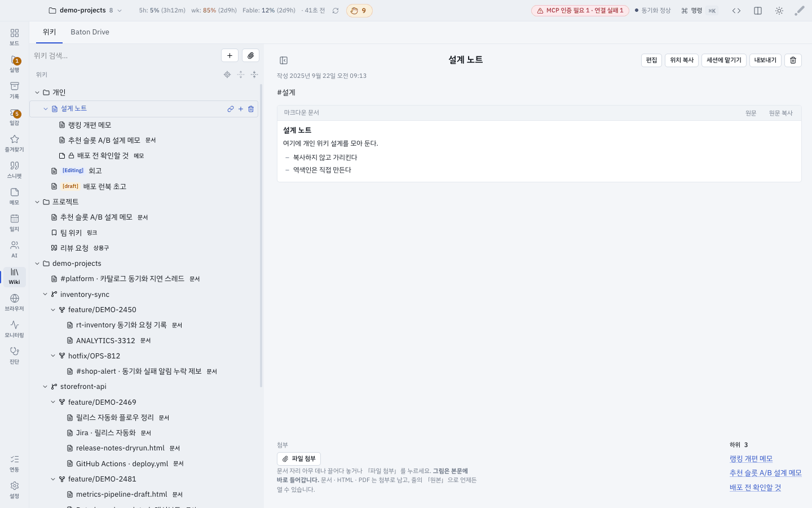Collapse the demo-projects folder in tree
The width and height of the screenshot is (812, 508).
37,264
